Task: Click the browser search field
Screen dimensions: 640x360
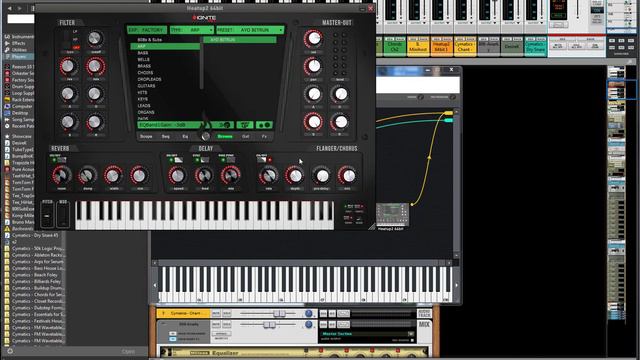Action: coord(21,19)
